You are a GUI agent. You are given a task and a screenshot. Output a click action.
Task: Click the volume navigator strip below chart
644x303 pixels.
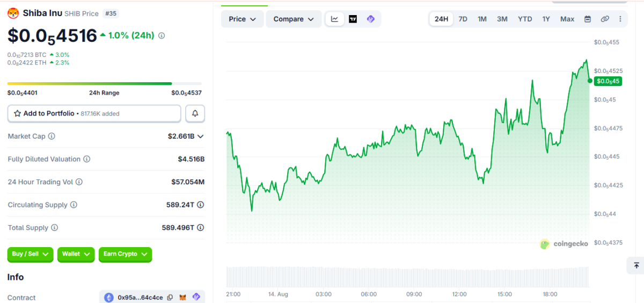(408, 277)
